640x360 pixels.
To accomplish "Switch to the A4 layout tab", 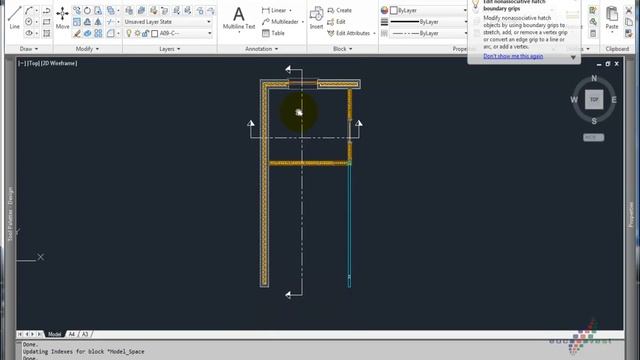I will pyautogui.click(x=72, y=334).
